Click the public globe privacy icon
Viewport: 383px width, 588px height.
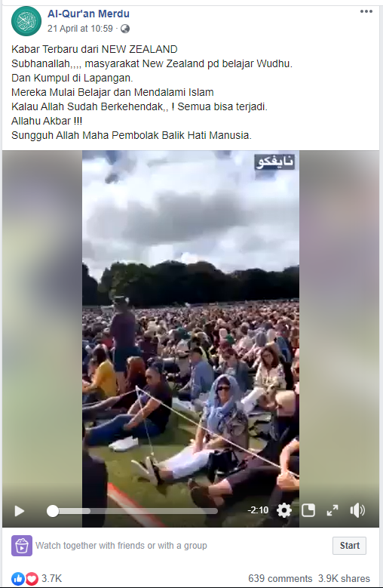point(125,29)
